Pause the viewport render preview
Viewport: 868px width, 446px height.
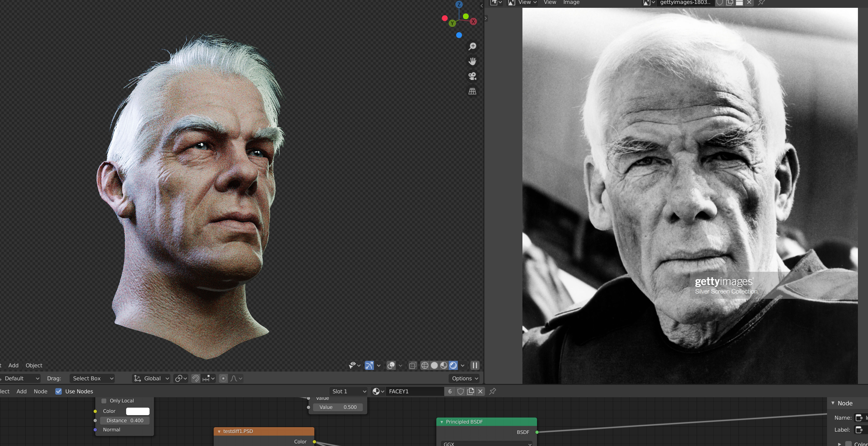click(x=474, y=365)
